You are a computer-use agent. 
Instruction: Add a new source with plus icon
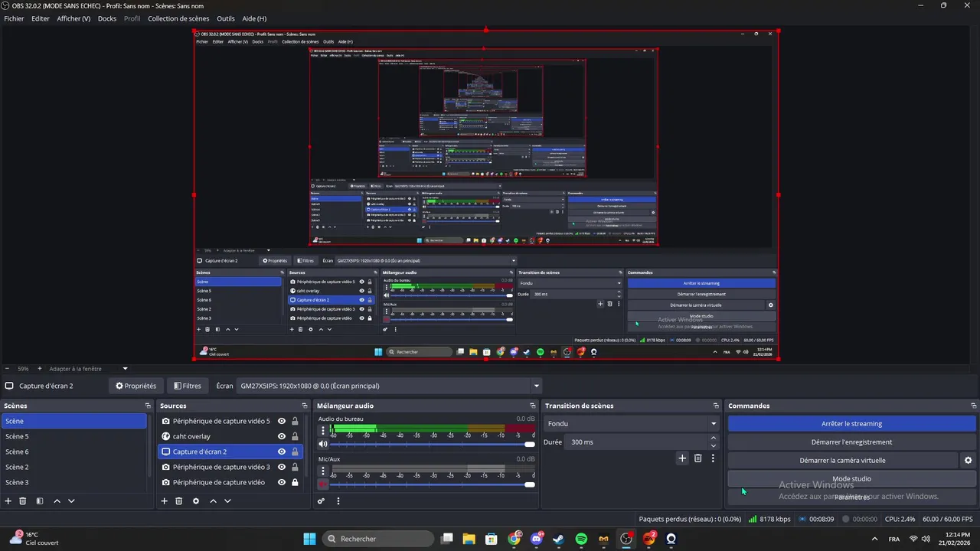pyautogui.click(x=164, y=501)
